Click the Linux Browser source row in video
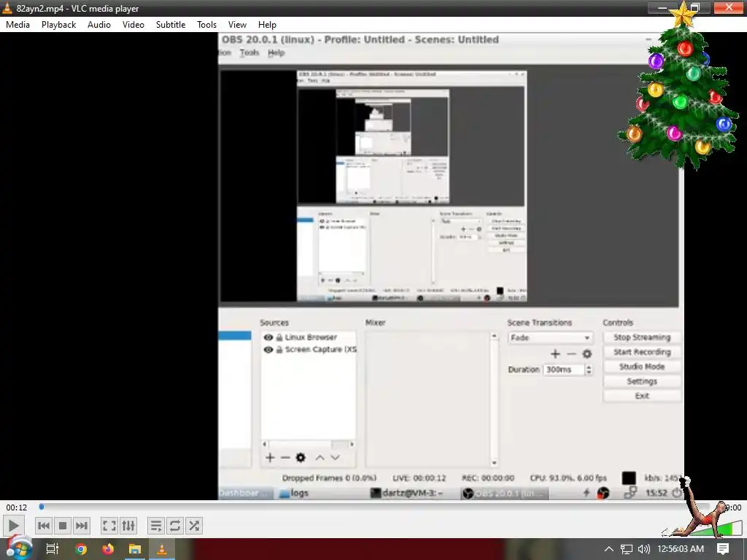 click(x=309, y=337)
